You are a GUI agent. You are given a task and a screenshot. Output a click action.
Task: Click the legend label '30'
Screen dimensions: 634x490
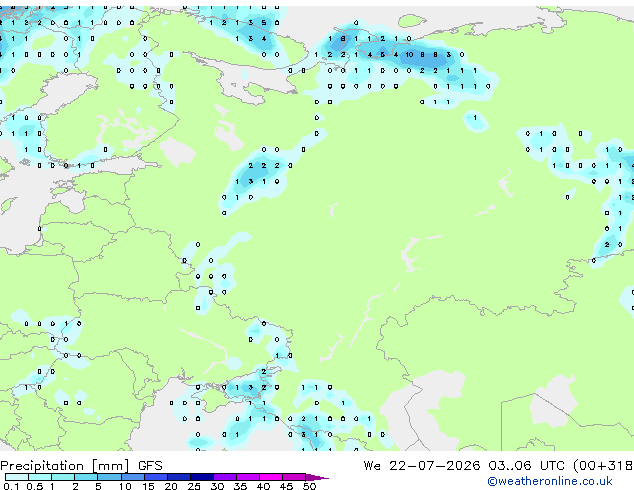(x=217, y=486)
